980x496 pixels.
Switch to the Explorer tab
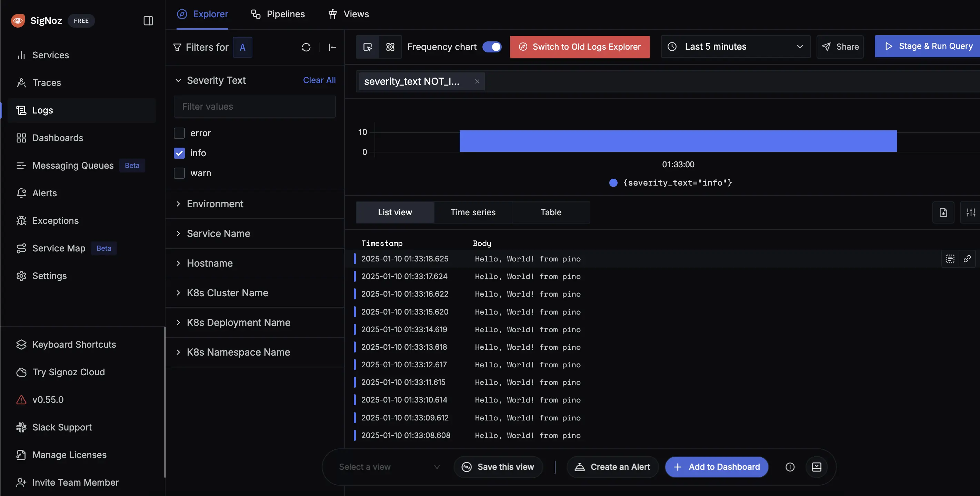(202, 14)
